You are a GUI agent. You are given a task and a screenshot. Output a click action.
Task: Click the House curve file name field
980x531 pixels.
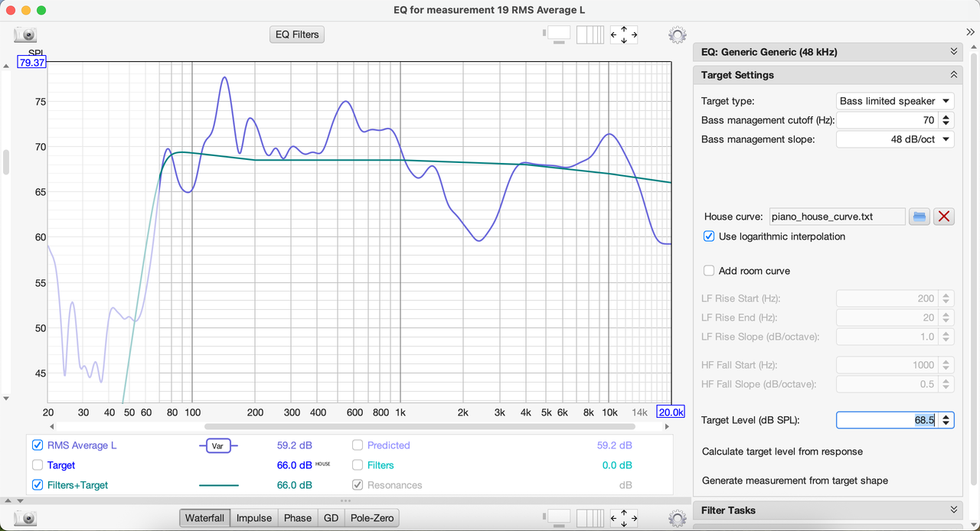837,217
